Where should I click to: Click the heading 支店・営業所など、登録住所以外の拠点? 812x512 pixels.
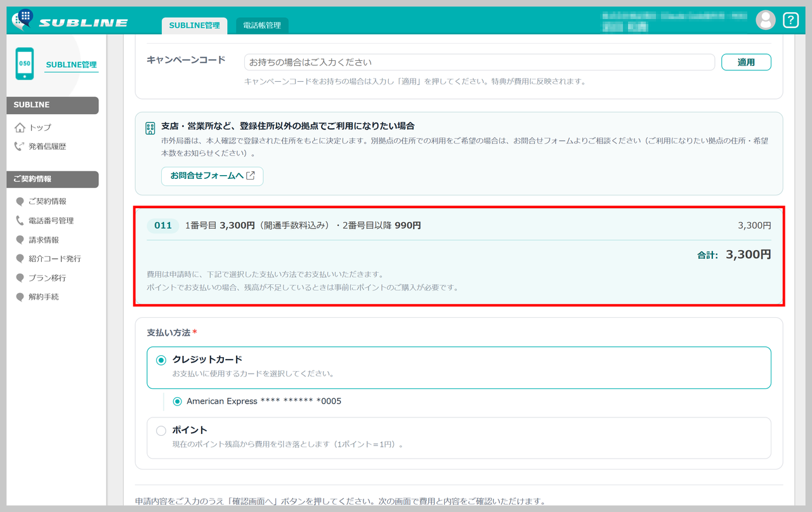pyautogui.click(x=288, y=126)
